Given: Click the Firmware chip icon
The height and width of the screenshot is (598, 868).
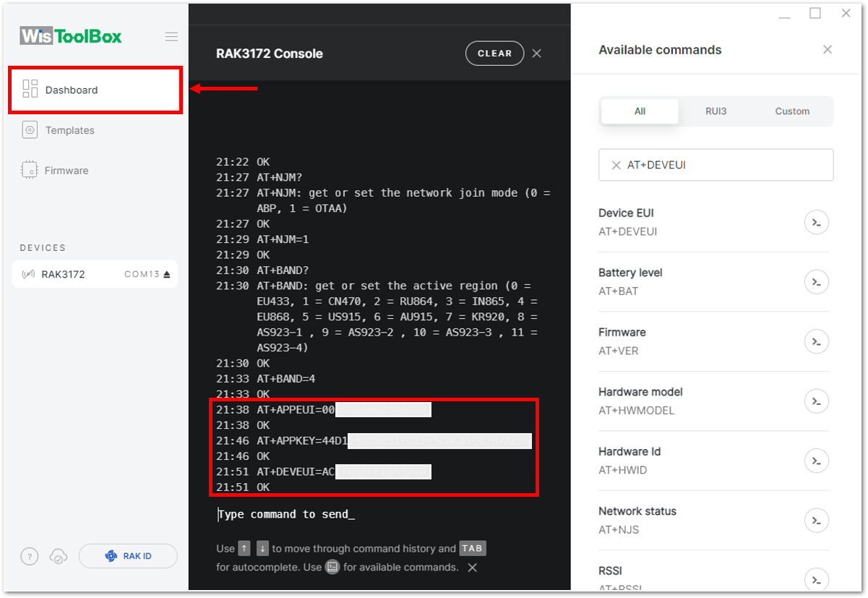Looking at the screenshot, I should [30, 171].
